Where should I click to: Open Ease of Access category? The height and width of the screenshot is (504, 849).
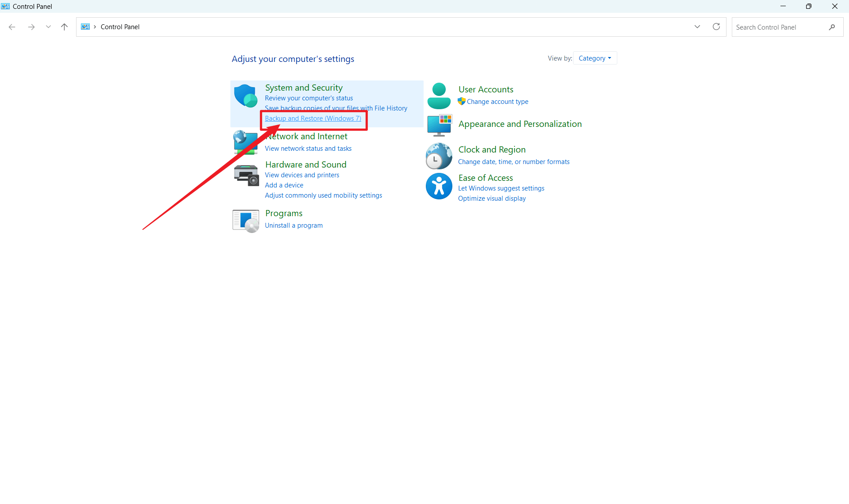pos(486,178)
